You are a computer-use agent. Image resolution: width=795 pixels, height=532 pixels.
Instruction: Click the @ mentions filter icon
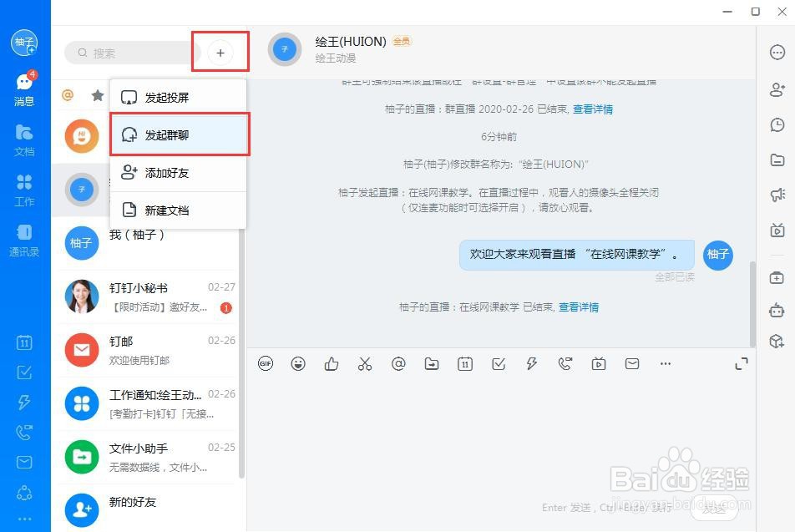(x=68, y=95)
